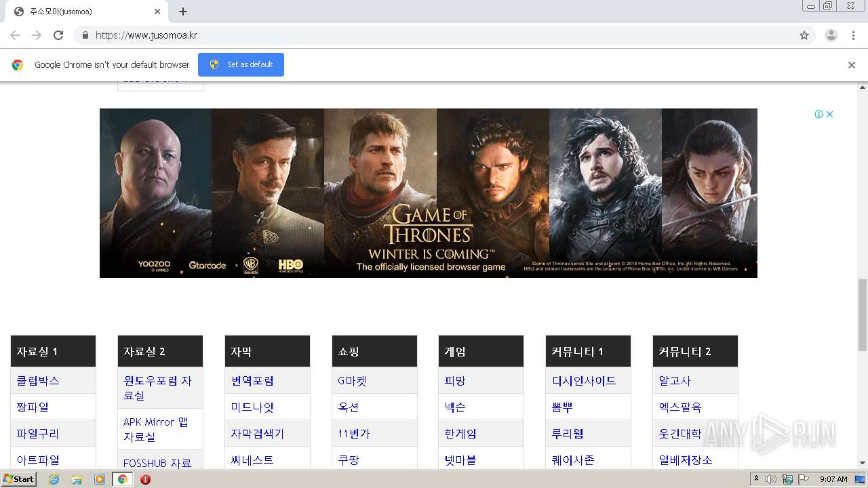Click the page scrollbar down arrow
This screenshot has width=868, height=488.
click(x=863, y=463)
